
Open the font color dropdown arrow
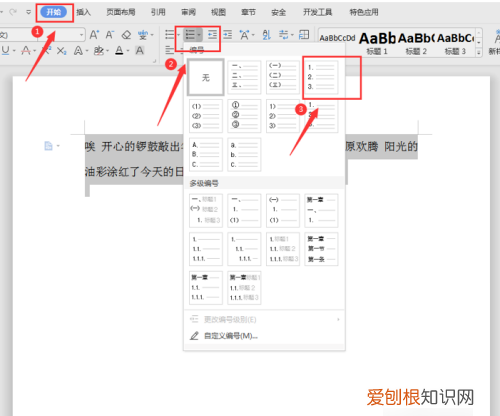[x=128, y=51]
